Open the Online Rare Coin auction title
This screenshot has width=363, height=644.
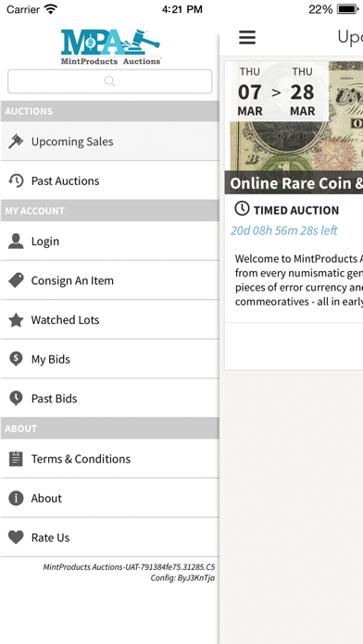click(295, 183)
